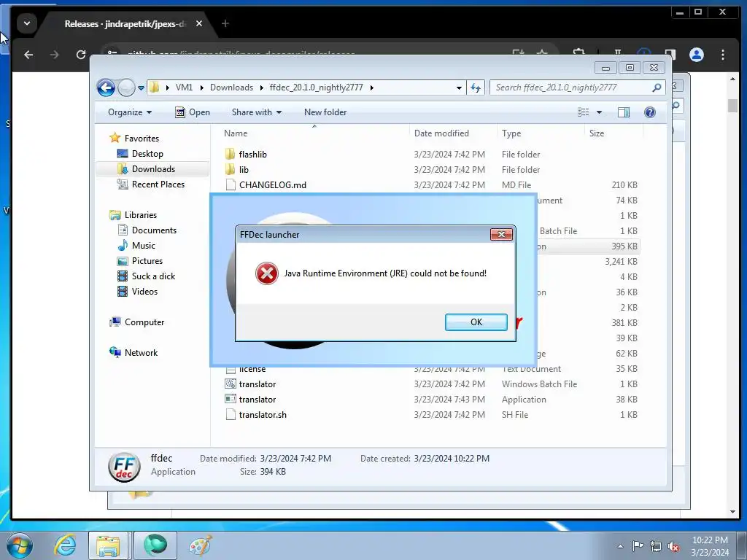Open the Windows Start menu
The width and height of the screenshot is (747, 560).
(x=20, y=545)
